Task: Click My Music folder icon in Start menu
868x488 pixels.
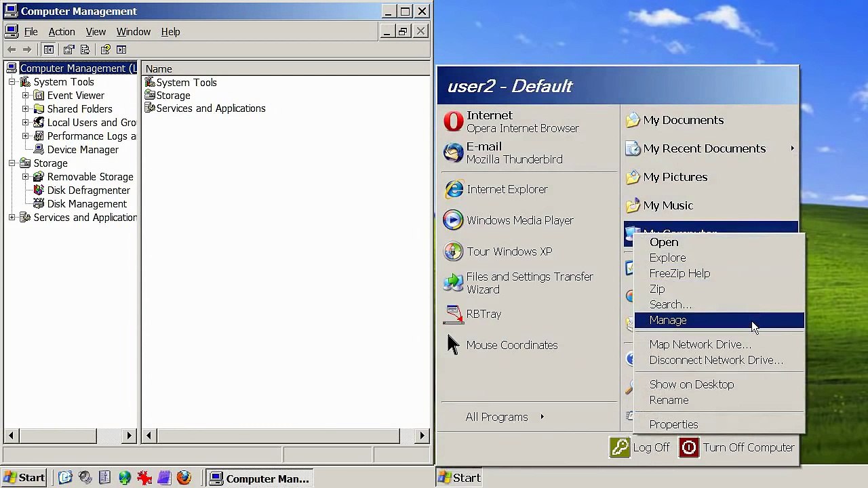Action: [633, 205]
